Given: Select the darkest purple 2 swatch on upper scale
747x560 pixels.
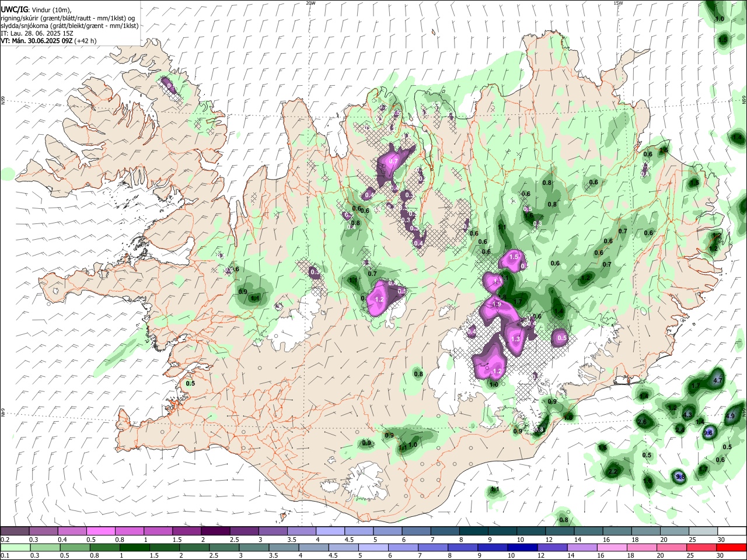Looking at the screenshot, I should 215,531.
